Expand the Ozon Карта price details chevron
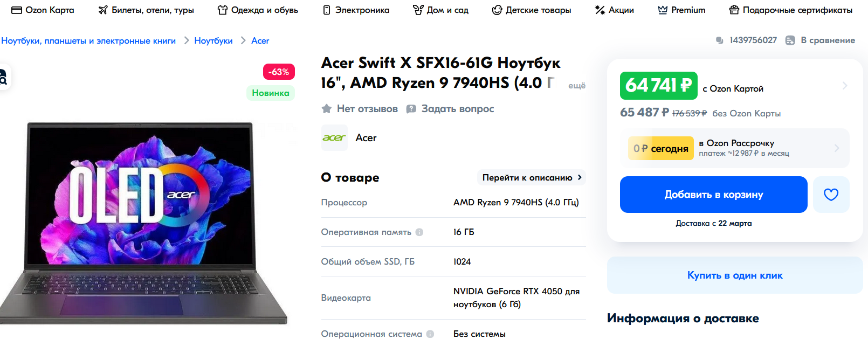Image resolution: width=868 pixels, height=339 pixels. click(844, 86)
